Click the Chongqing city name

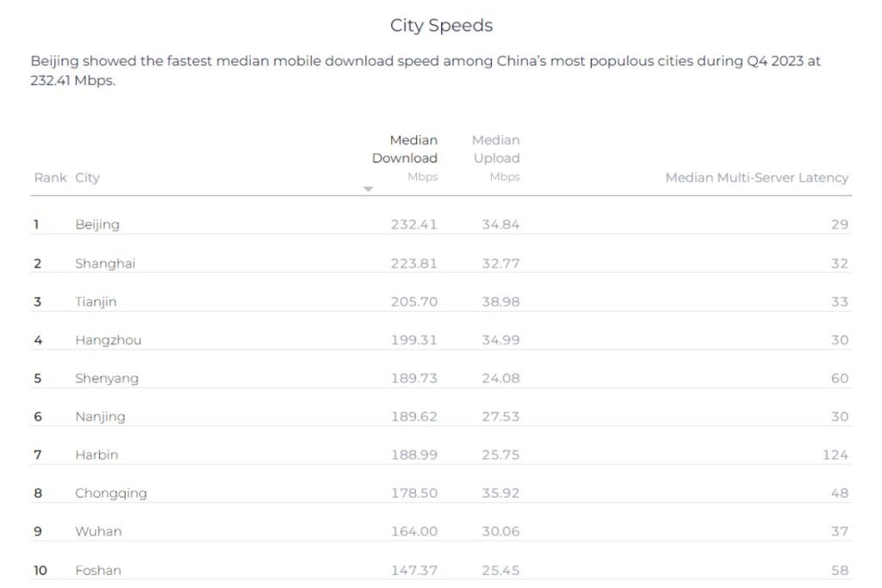111,493
